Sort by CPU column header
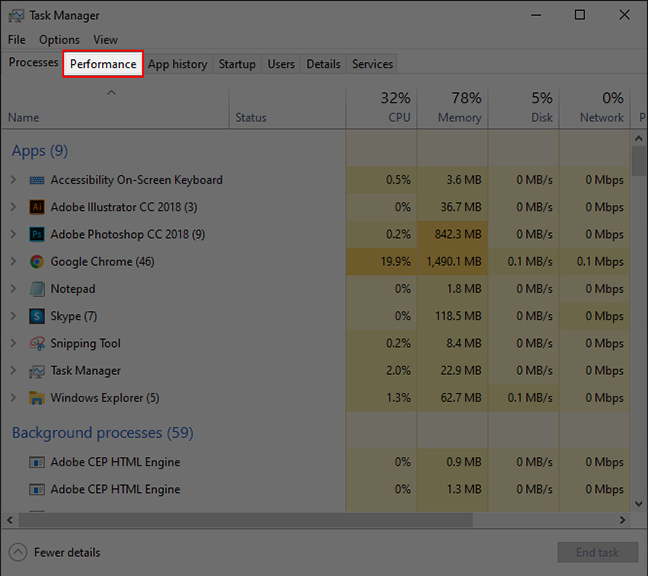Image resolution: width=648 pixels, height=576 pixels. [x=381, y=108]
